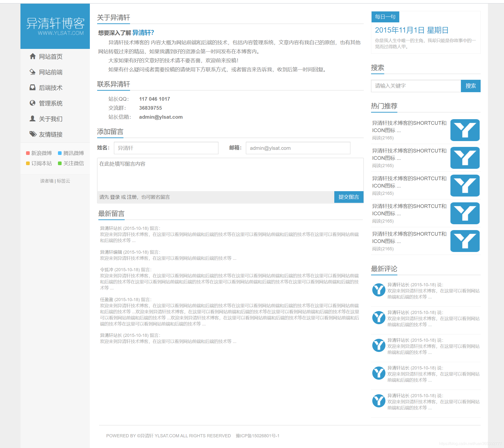Click the 注册 link
This screenshot has height=448, width=504.
[x=132, y=197]
